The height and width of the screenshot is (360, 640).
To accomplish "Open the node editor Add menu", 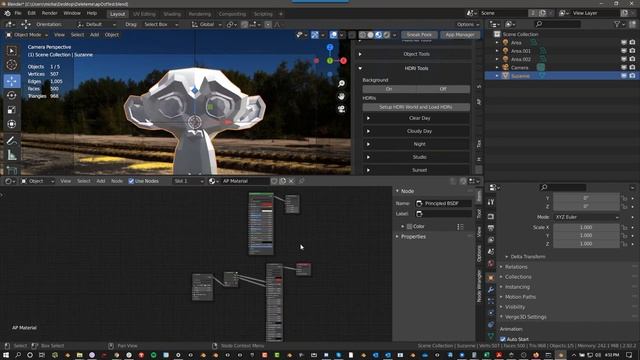I will click(100, 181).
